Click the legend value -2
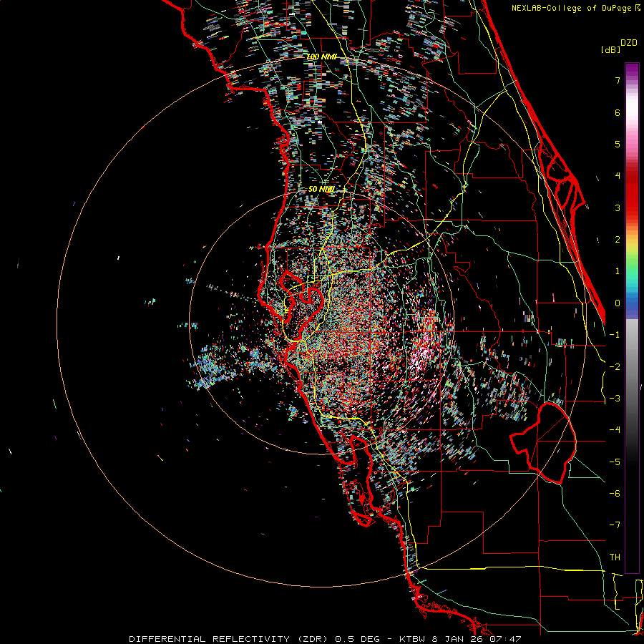 615,367
